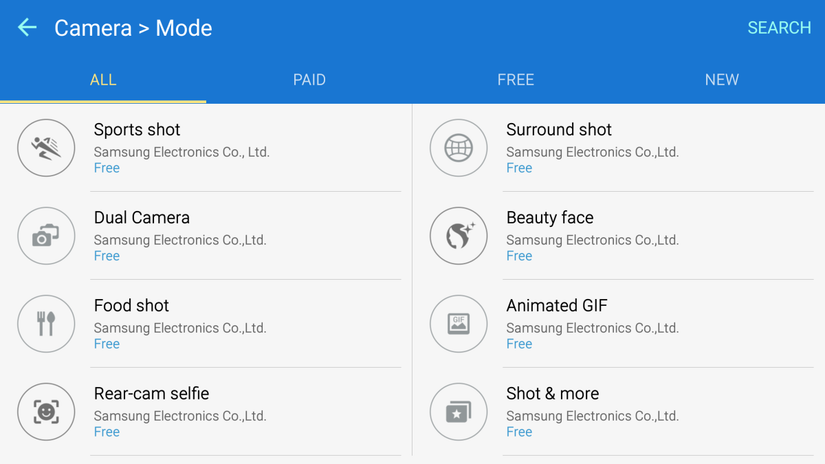
Task: Tap Free price under Shot & more
Action: click(519, 431)
